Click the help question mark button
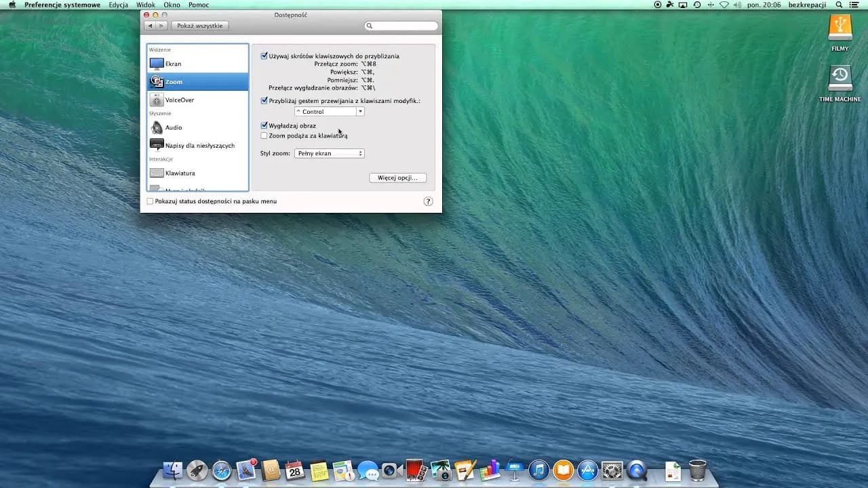The image size is (868, 488). tap(428, 201)
